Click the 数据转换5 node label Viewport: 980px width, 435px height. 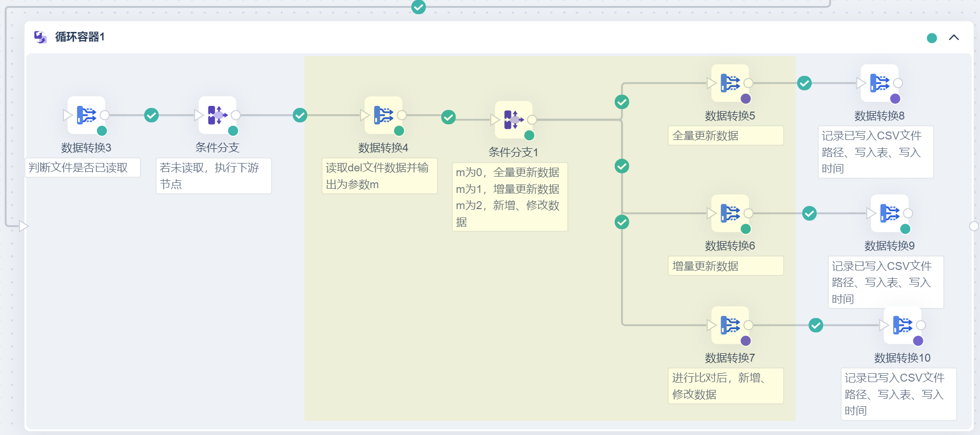[730, 116]
